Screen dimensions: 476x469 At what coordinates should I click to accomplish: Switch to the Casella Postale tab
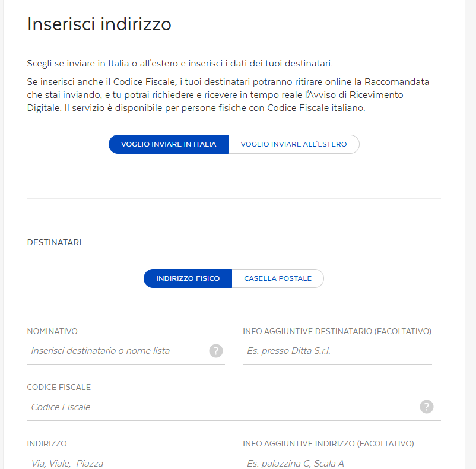[278, 278]
